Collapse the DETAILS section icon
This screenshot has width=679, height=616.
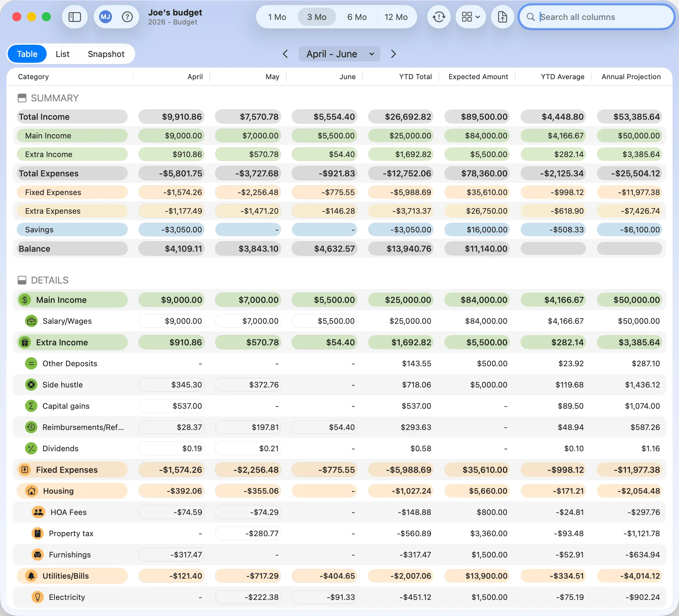[x=22, y=280]
